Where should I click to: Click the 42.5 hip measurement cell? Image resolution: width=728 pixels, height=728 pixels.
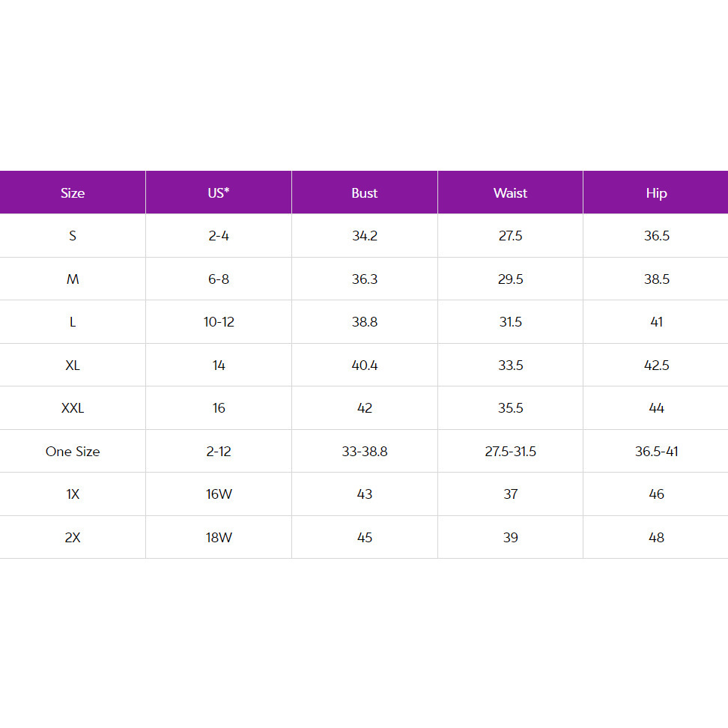pyautogui.click(x=656, y=365)
